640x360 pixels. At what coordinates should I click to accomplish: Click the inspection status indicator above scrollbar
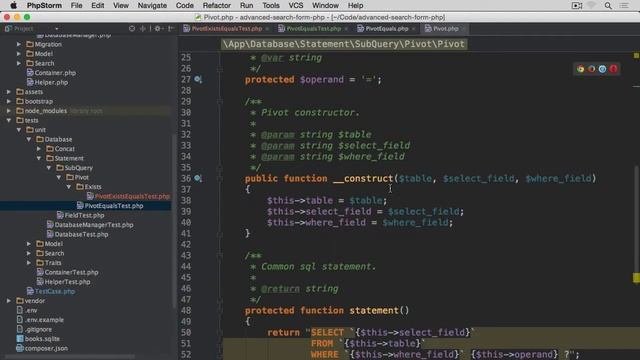(636, 55)
